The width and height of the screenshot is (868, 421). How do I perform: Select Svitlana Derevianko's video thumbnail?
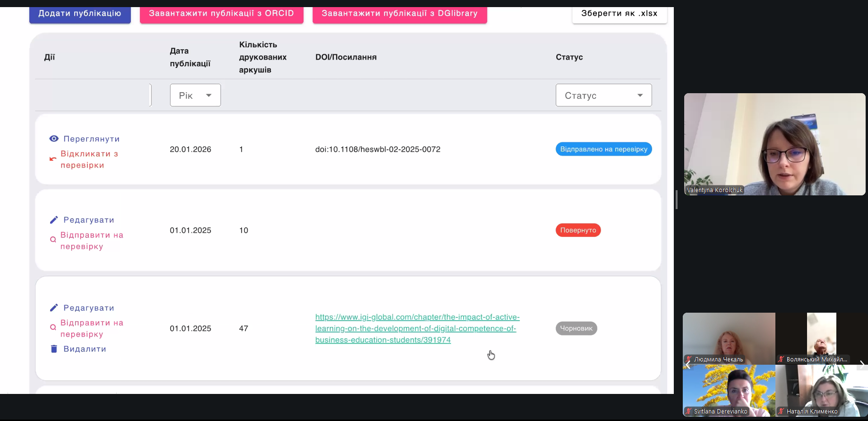(x=729, y=390)
